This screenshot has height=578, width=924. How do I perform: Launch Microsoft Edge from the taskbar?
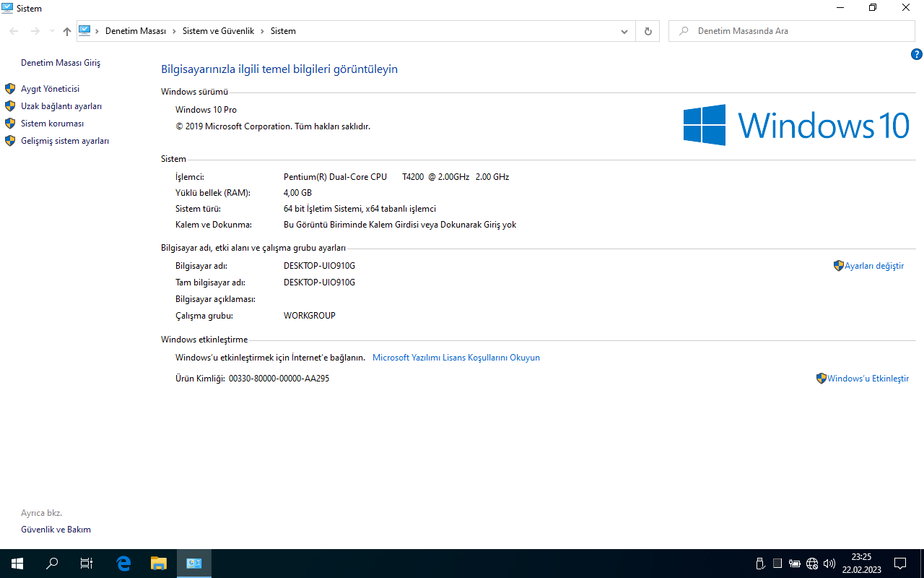coord(123,564)
